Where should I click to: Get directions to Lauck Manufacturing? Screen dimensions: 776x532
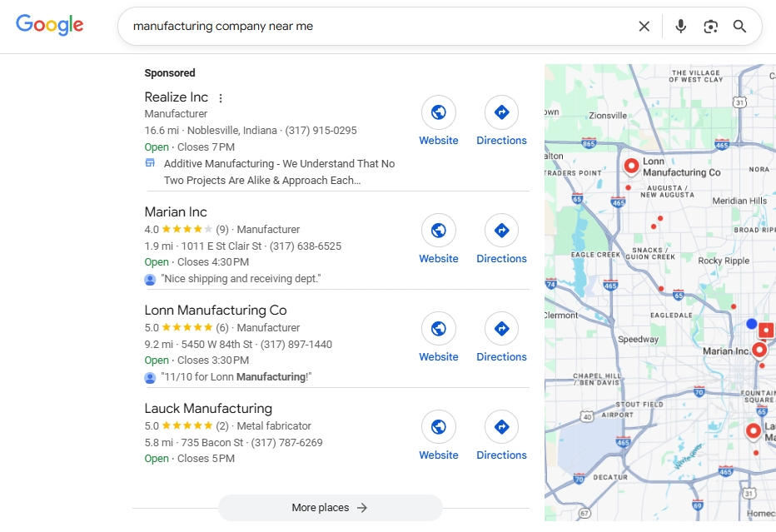pyautogui.click(x=501, y=427)
